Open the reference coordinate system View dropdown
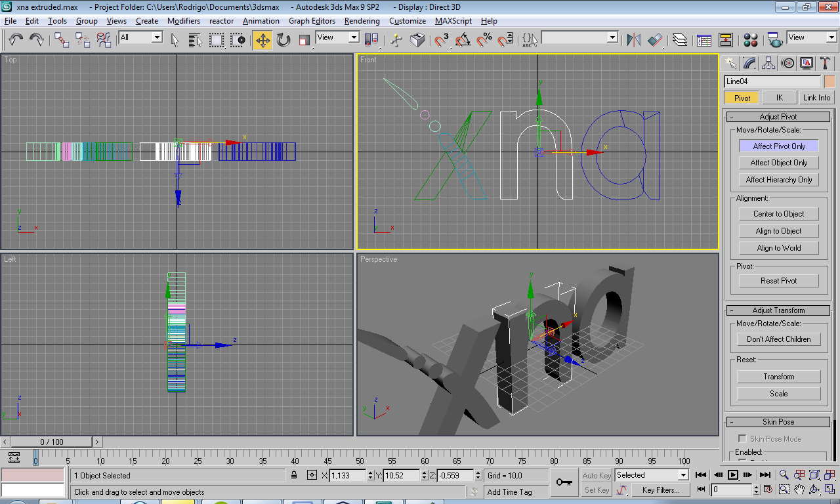Viewport: 840px width, 504px height. pyautogui.click(x=338, y=37)
